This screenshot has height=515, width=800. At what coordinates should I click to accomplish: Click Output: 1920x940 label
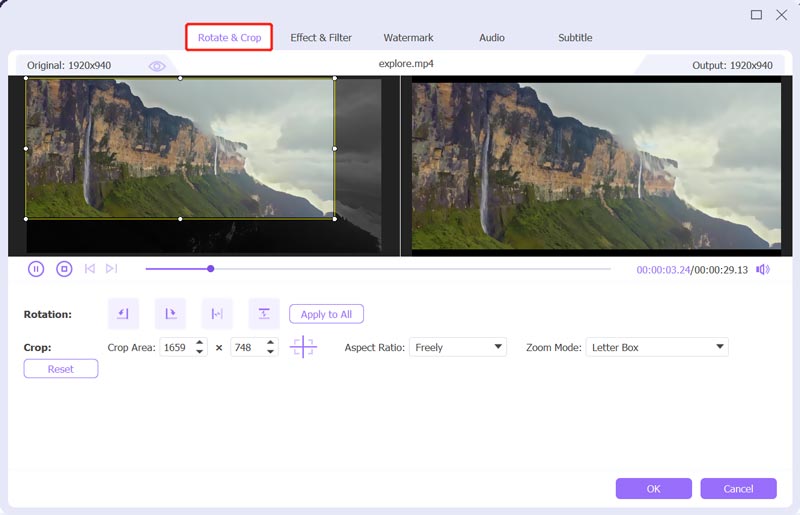732,65
